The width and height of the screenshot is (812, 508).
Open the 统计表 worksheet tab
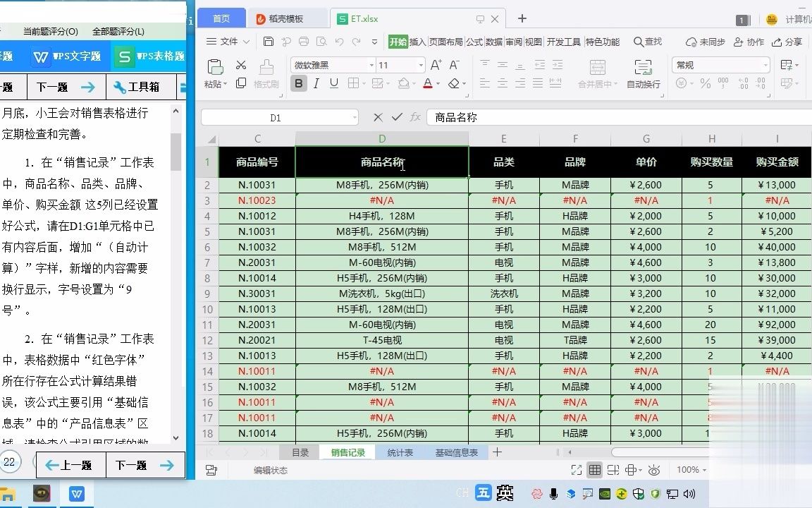tap(400, 452)
